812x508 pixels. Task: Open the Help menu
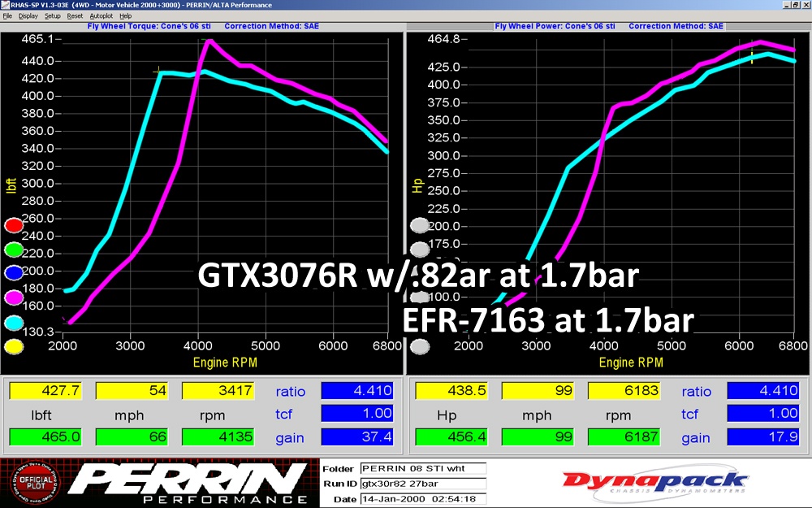125,16
